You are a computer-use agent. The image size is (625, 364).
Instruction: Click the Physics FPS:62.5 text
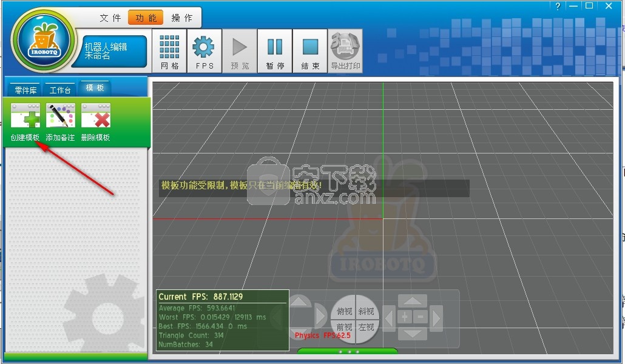pos(322,335)
